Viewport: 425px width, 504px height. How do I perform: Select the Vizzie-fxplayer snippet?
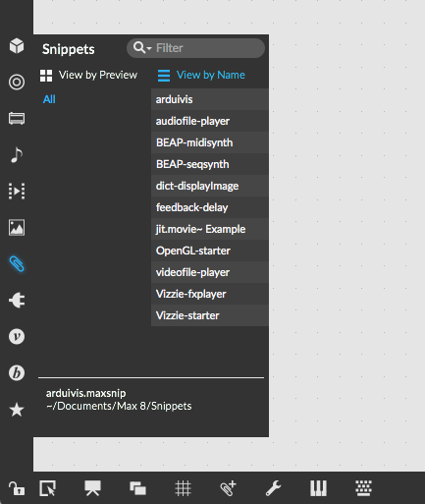click(210, 294)
